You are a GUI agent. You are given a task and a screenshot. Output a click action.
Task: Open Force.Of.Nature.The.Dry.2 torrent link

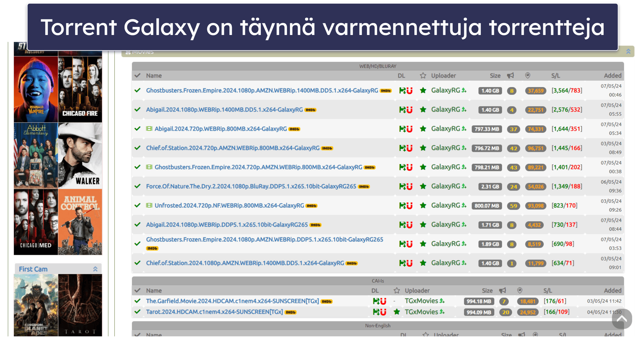[x=251, y=186]
